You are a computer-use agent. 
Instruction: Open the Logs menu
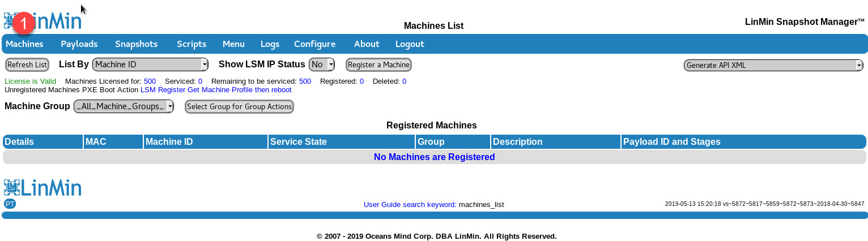tap(270, 44)
